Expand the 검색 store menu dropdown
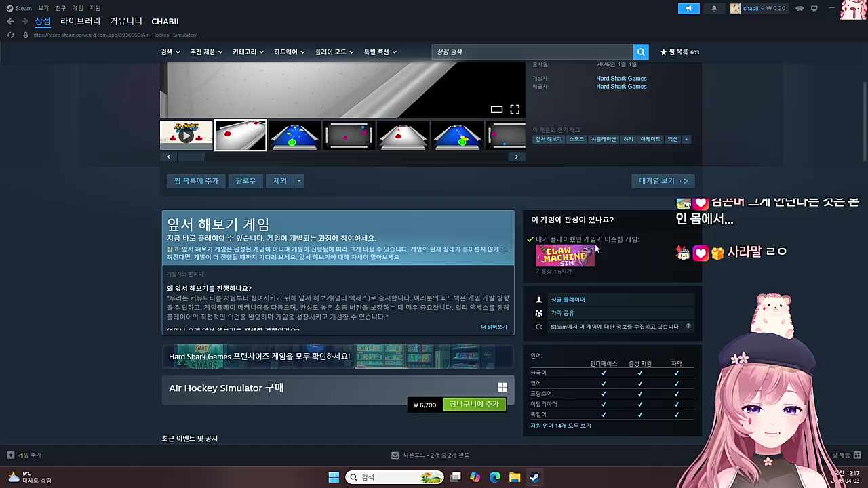This screenshot has width=868, height=488. pyautogui.click(x=170, y=52)
